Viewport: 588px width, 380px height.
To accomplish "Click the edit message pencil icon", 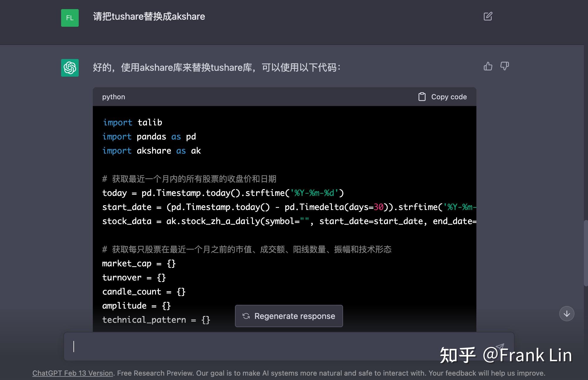I will pos(488,16).
